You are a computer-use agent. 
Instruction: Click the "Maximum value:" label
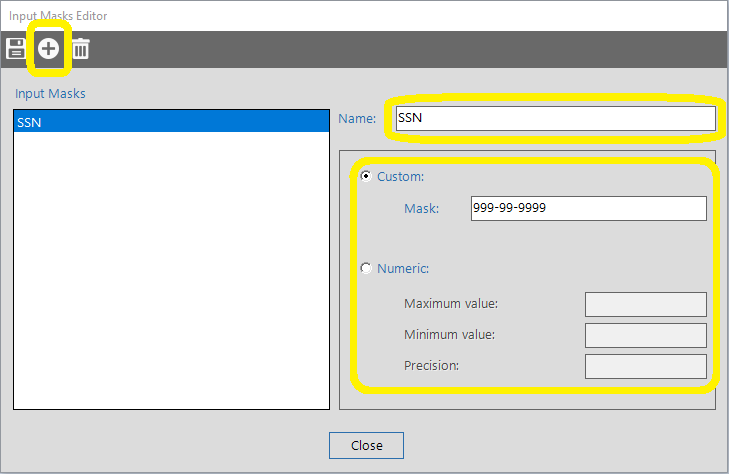pyautogui.click(x=451, y=304)
